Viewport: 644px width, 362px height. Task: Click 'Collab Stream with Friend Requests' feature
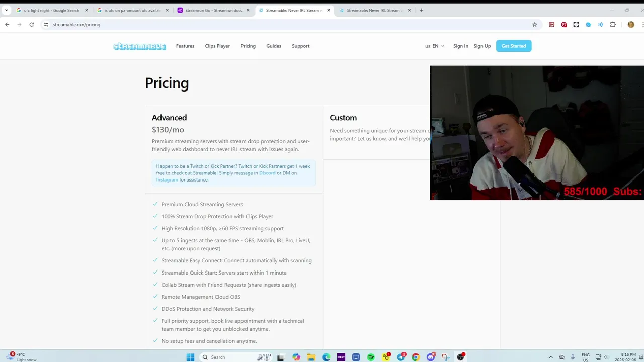coord(228,285)
